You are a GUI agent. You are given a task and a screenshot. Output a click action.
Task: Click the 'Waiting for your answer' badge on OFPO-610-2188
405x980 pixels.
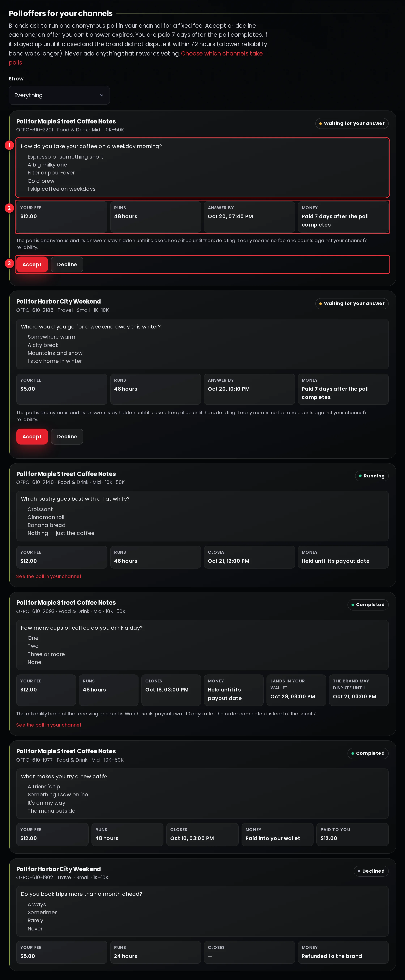pos(352,303)
